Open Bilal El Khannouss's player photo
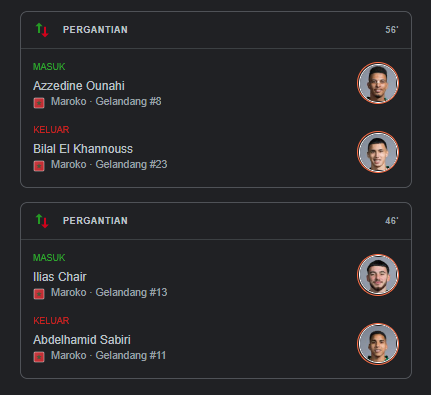Image resolution: width=431 pixels, height=395 pixels. [378, 152]
